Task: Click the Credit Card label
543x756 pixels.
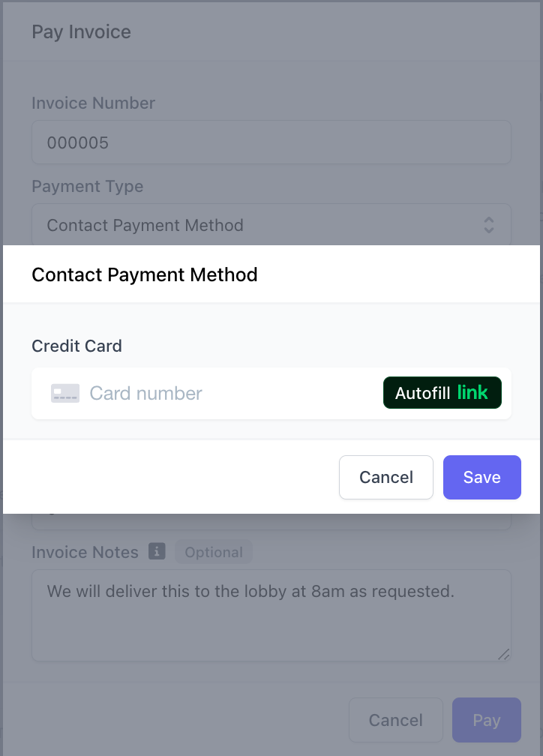Action: pyautogui.click(x=76, y=346)
